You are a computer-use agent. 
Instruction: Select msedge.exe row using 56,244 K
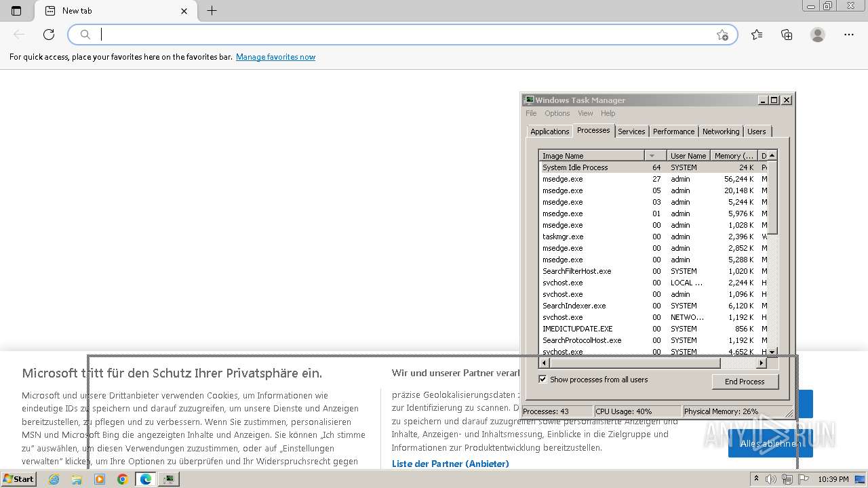(x=654, y=179)
